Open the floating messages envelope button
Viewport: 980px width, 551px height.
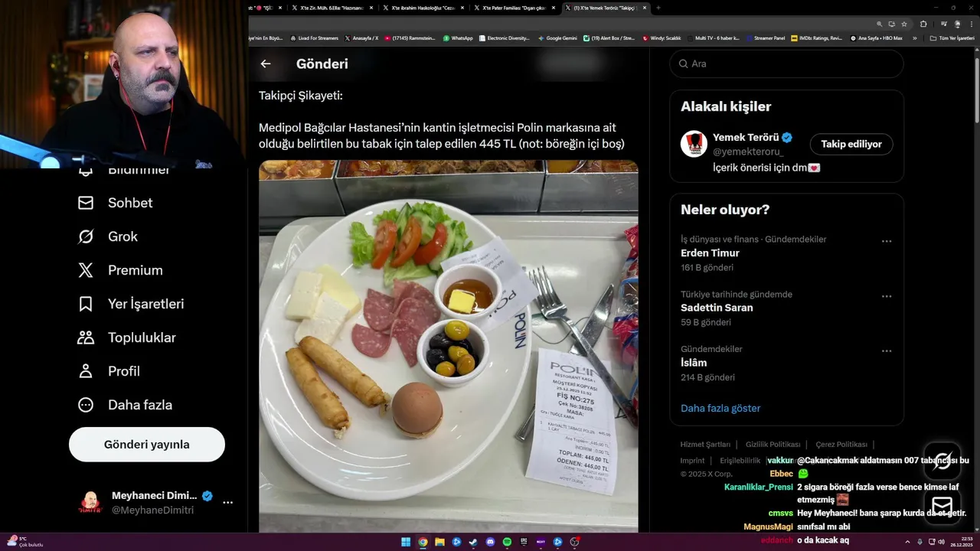coord(942,506)
